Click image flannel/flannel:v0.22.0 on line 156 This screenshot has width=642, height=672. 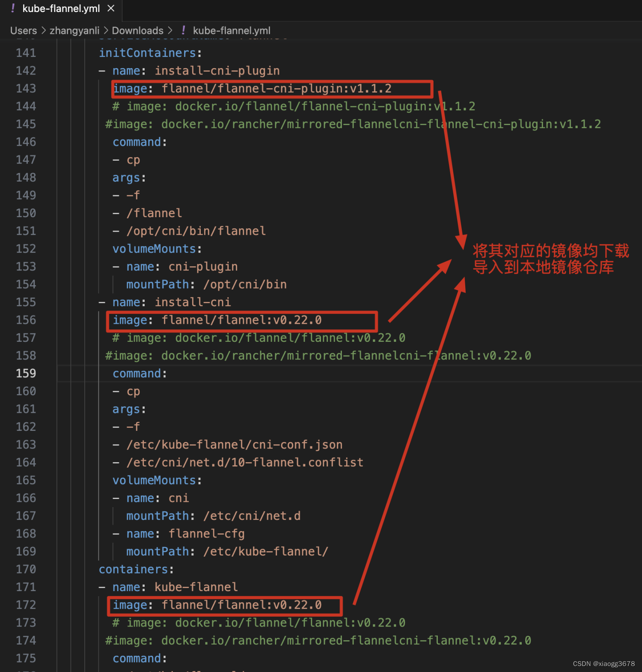(x=241, y=320)
